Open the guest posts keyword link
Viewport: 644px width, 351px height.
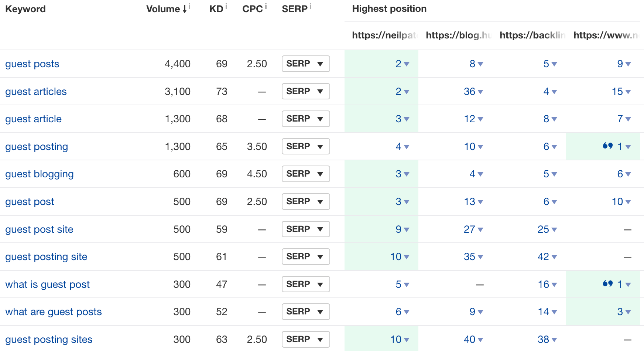point(32,64)
